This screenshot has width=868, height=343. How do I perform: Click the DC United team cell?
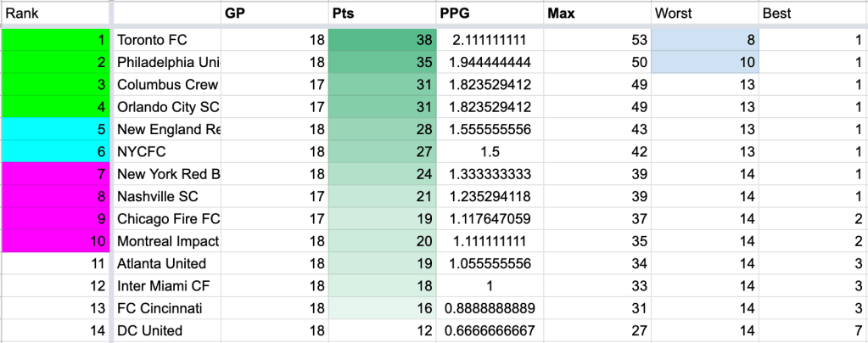(x=167, y=330)
